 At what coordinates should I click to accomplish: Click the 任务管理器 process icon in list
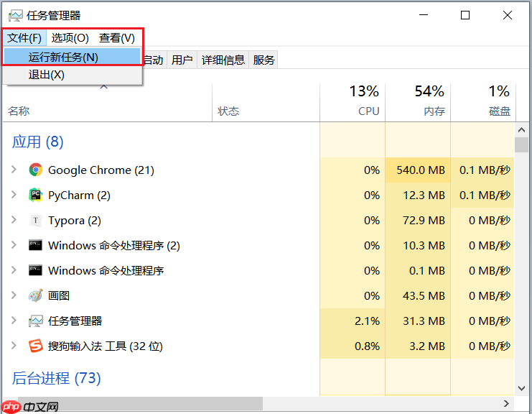click(36, 321)
